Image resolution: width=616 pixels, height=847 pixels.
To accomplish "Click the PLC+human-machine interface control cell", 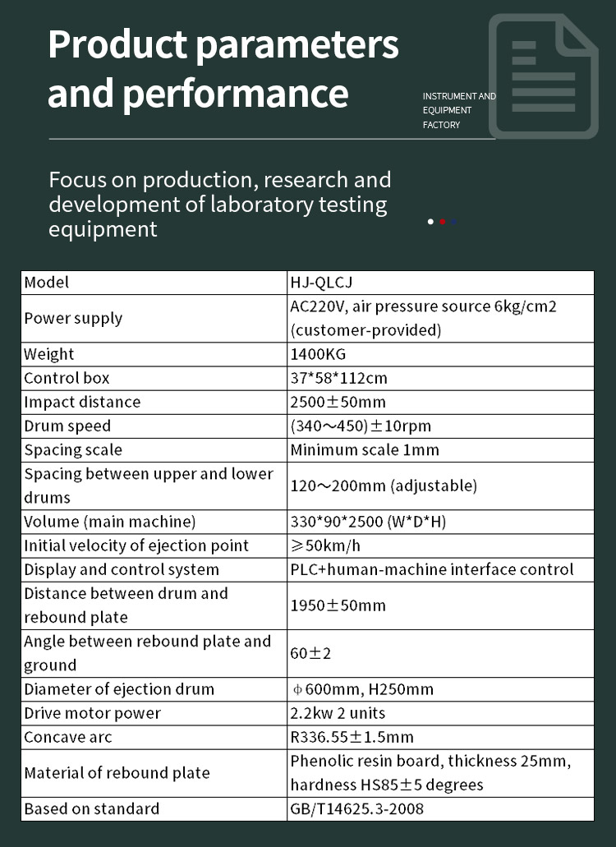I will (x=431, y=569).
